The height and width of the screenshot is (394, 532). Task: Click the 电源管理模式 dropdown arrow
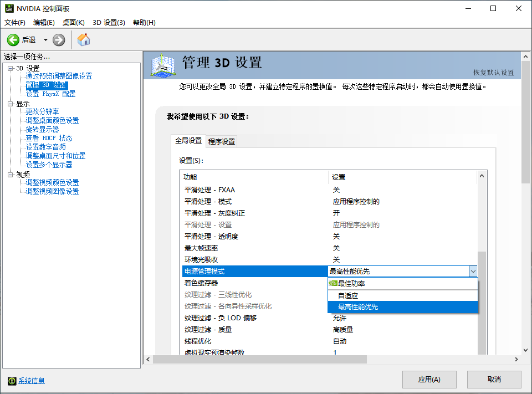point(473,272)
